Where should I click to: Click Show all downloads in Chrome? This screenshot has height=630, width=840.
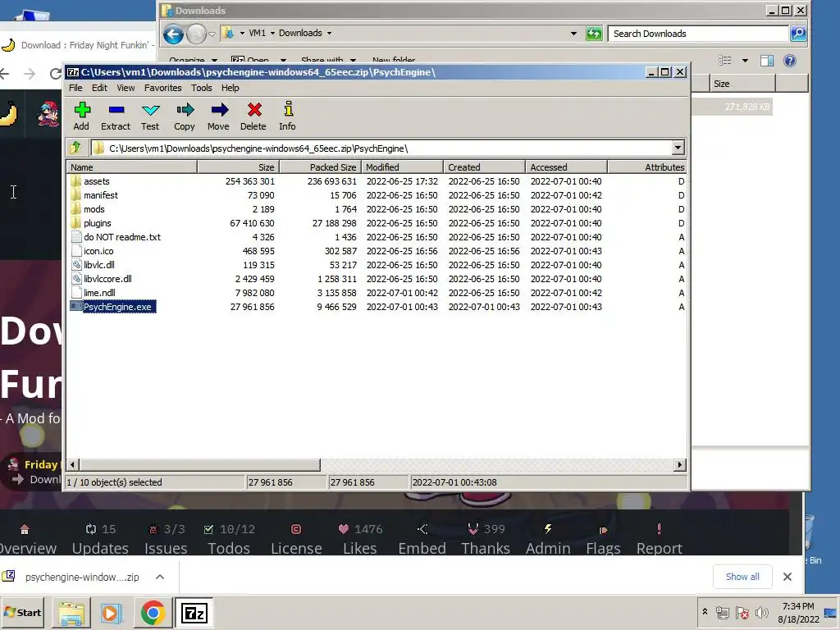[x=742, y=577]
